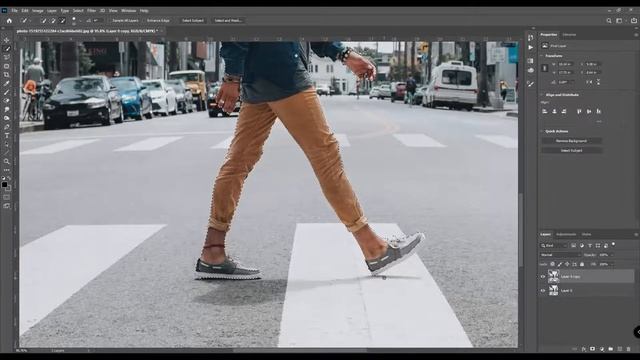Collapse the Quick Actions section
The width and height of the screenshot is (640, 360).
542,131
